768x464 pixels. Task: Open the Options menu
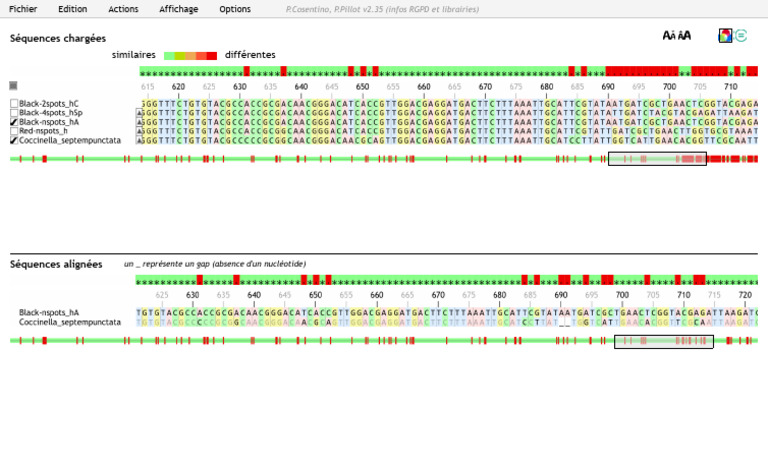click(x=235, y=9)
